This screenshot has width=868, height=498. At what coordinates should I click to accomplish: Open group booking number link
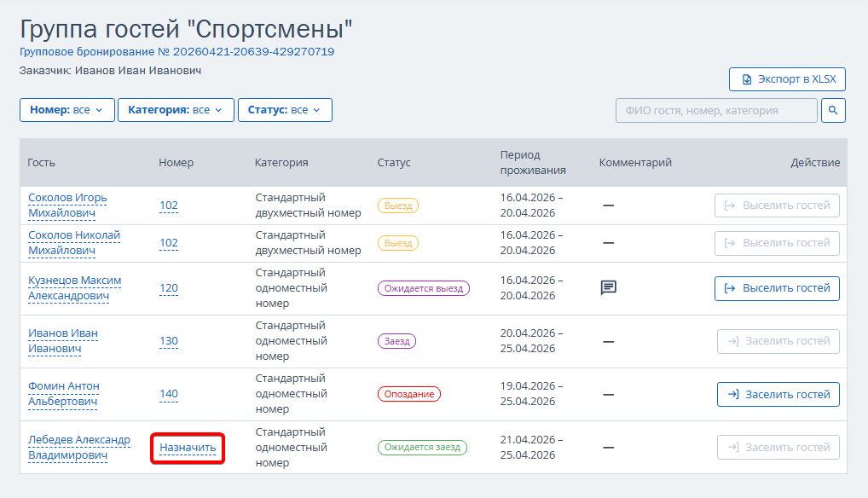tap(177, 51)
